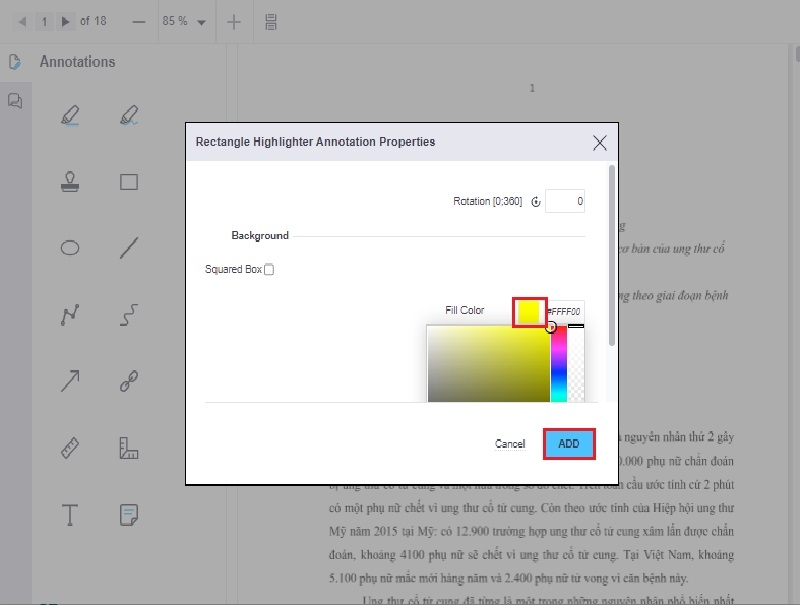Viewport: 800px width, 605px height.
Task: Click the "of 18" page count
Action: point(93,21)
